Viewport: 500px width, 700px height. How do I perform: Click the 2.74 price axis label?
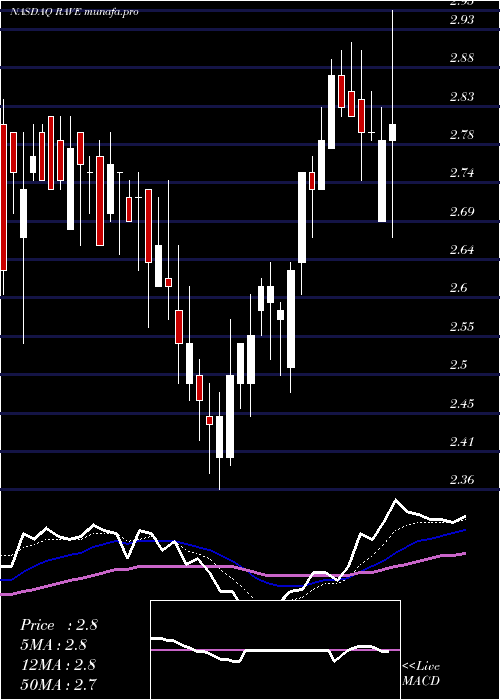462,173
